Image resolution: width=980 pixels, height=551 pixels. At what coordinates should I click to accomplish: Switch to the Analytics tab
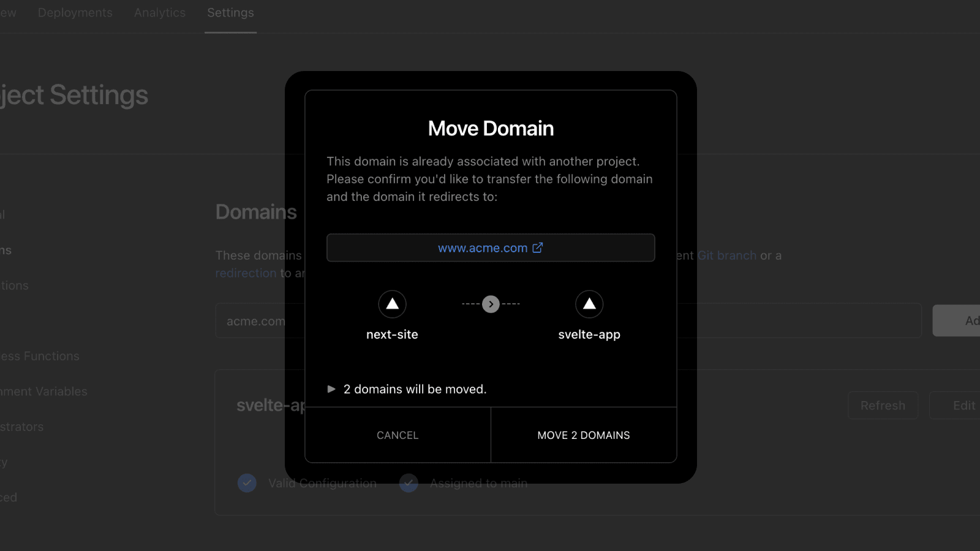click(x=160, y=13)
